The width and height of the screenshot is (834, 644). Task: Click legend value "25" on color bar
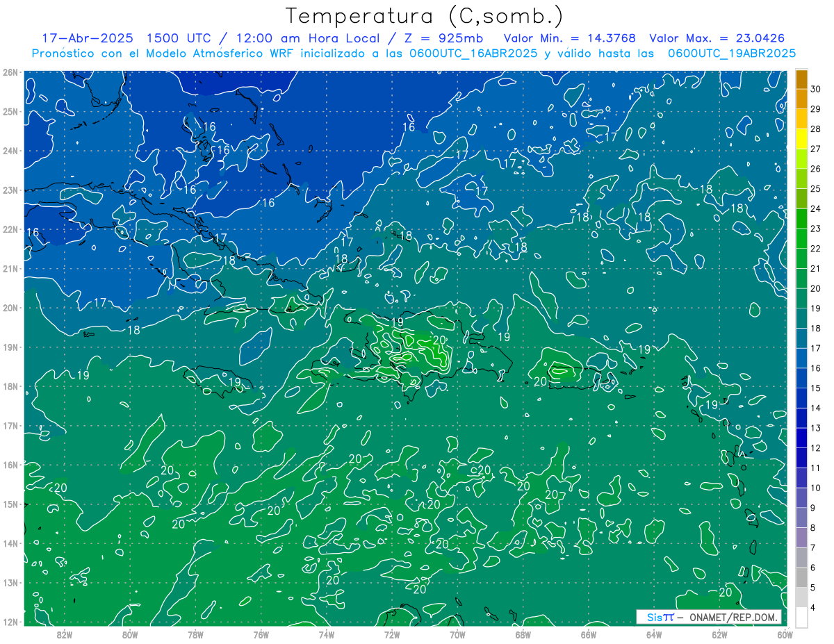pyautogui.click(x=816, y=189)
